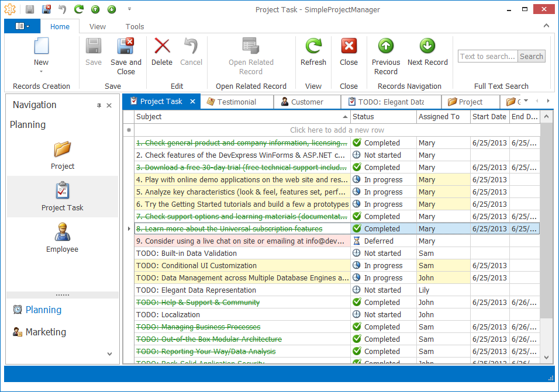Close the Project Task tab
Image resolution: width=559 pixels, height=392 pixels.
[192, 102]
